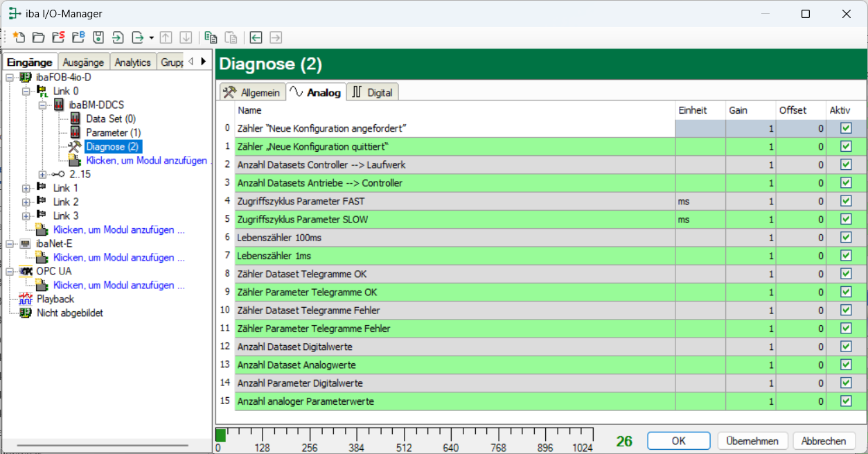Click the Einheit cell of row 0
Image resolution: width=868 pixels, height=454 pixels.
point(700,128)
